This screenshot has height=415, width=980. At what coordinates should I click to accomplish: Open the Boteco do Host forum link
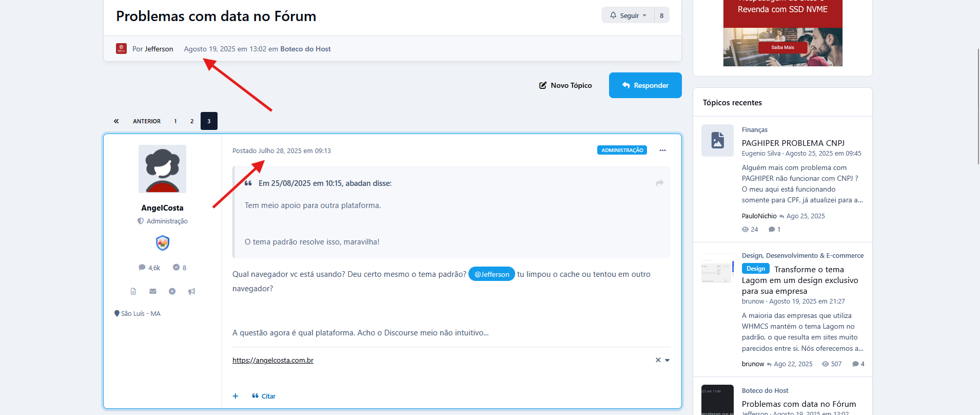[305, 49]
